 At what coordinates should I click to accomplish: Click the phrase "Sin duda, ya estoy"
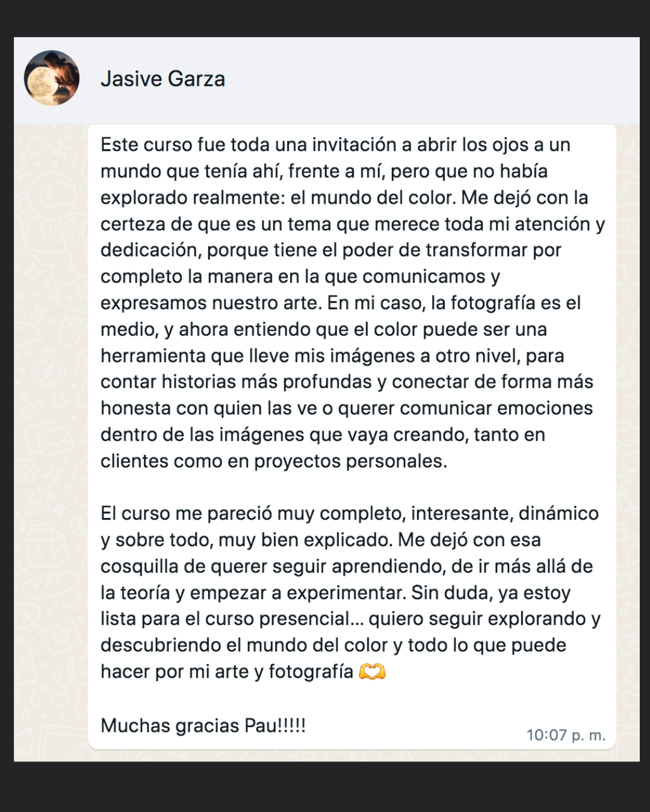pos(491,593)
